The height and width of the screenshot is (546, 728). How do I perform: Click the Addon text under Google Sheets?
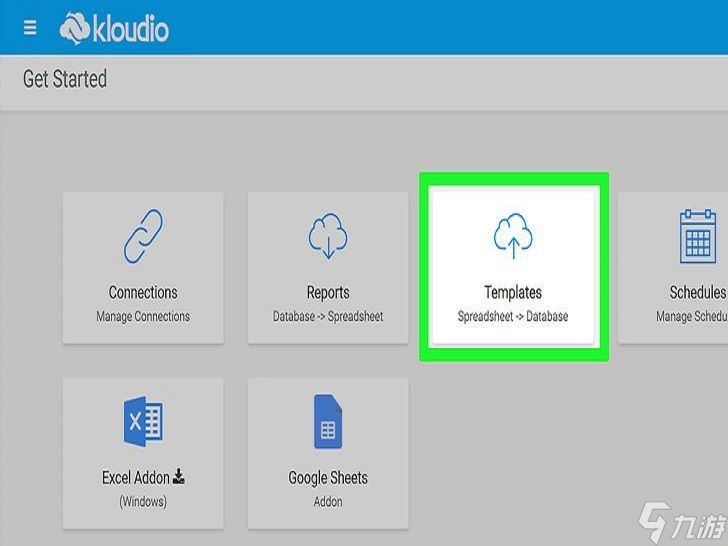point(328,501)
